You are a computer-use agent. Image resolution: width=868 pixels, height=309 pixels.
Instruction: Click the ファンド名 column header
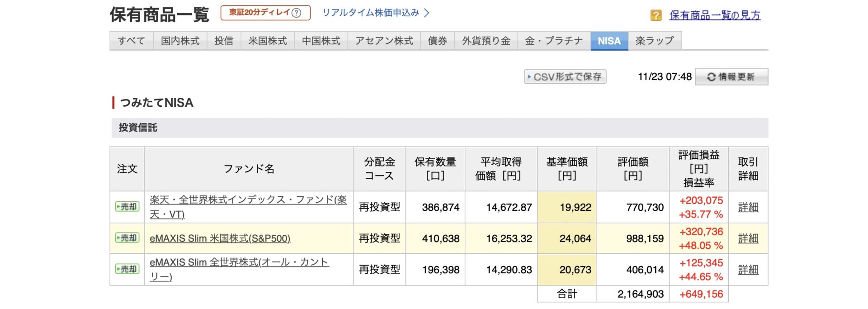coord(249,169)
